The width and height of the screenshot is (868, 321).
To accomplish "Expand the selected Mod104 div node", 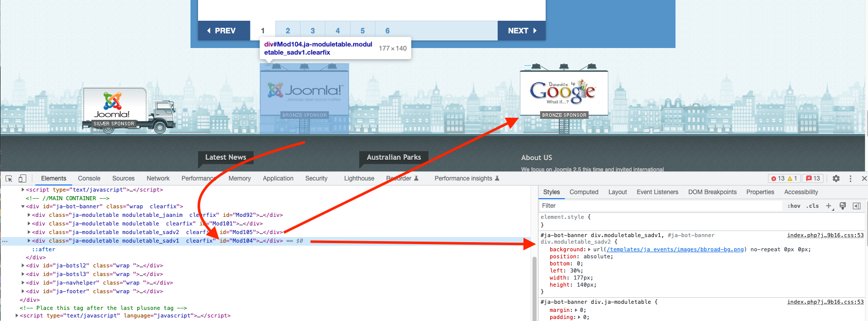I will 29,241.
